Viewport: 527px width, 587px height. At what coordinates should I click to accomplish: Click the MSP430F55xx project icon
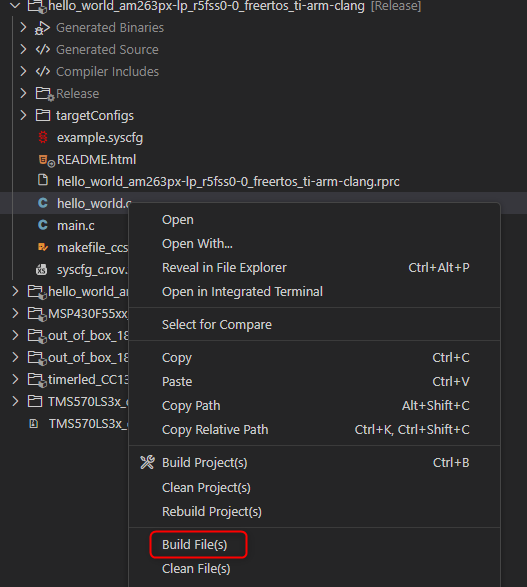point(37,314)
